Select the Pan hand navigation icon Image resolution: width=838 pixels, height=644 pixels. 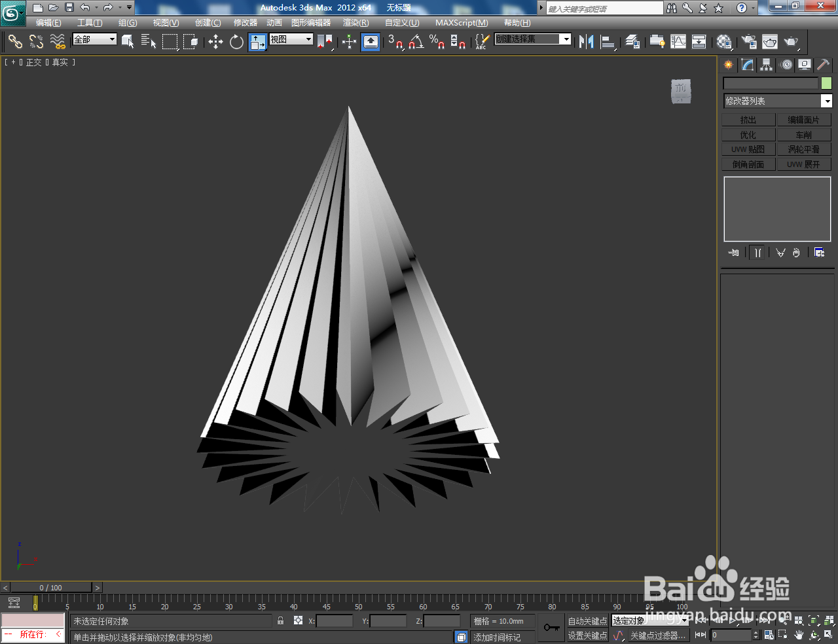pyautogui.click(x=799, y=635)
